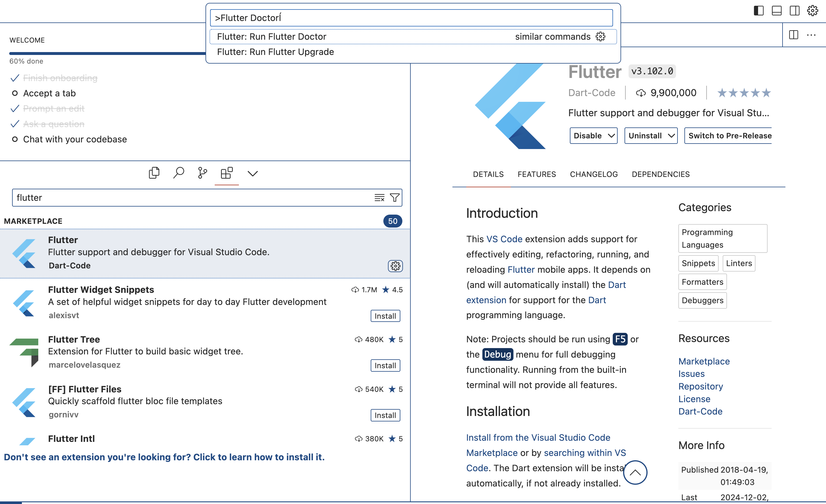The height and width of the screenshot is (504, 826).
Task: Open manage gear for Flutter extension
Action: coord(395,266)
